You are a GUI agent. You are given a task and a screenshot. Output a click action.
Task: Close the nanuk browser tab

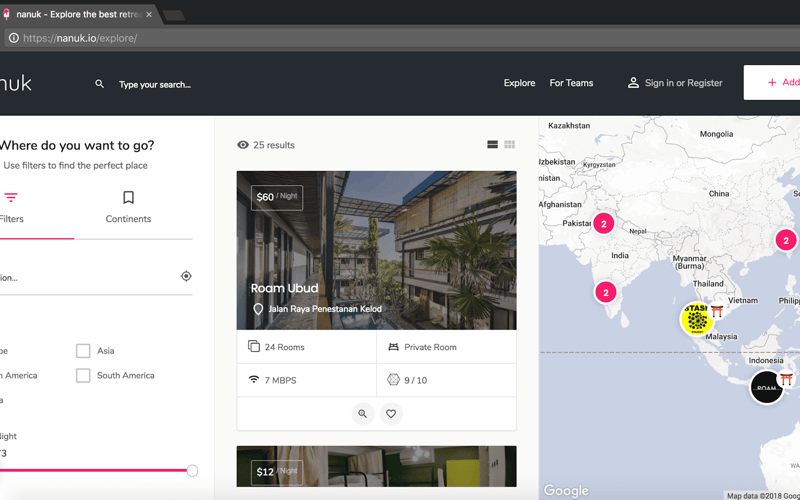click(149, 14)
